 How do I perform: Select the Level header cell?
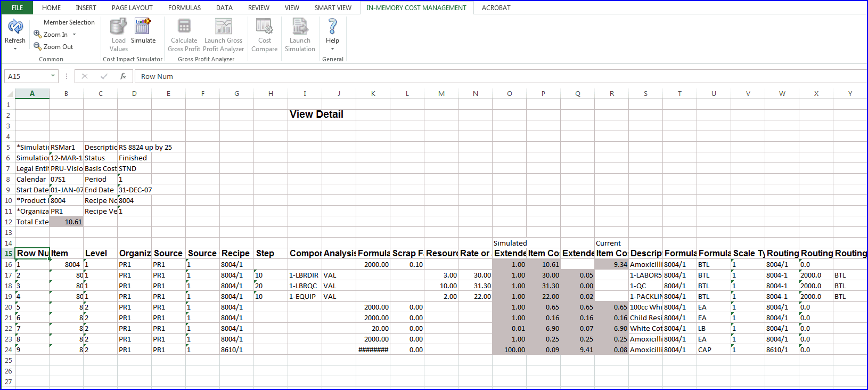100,254
